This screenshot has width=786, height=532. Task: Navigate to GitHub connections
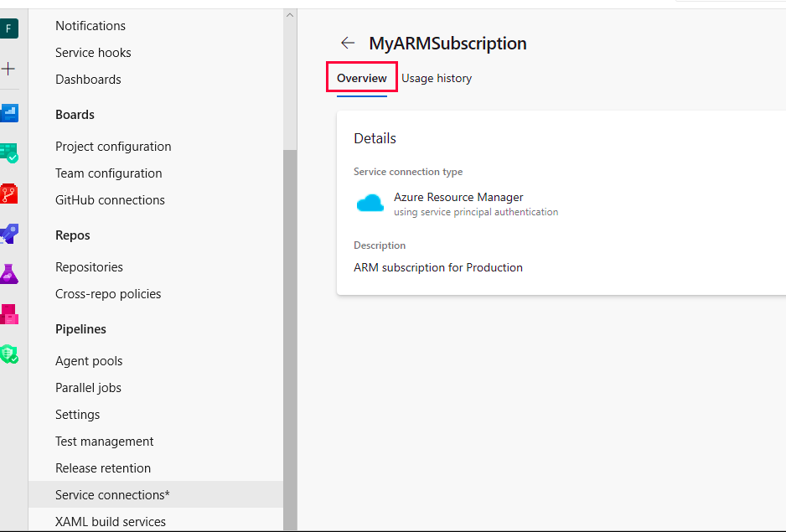pyautogui.click(x=110, y=200)
